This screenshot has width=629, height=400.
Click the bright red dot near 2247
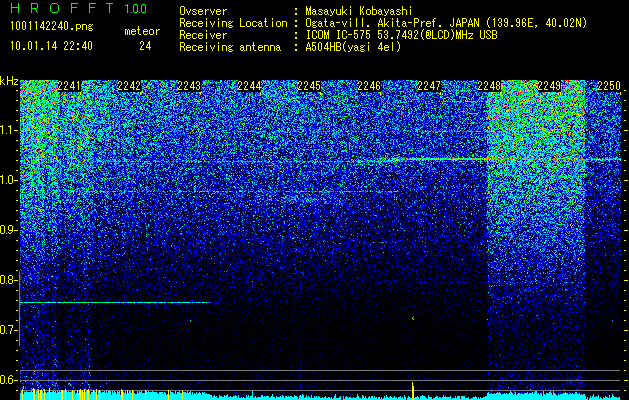point(413,319)
